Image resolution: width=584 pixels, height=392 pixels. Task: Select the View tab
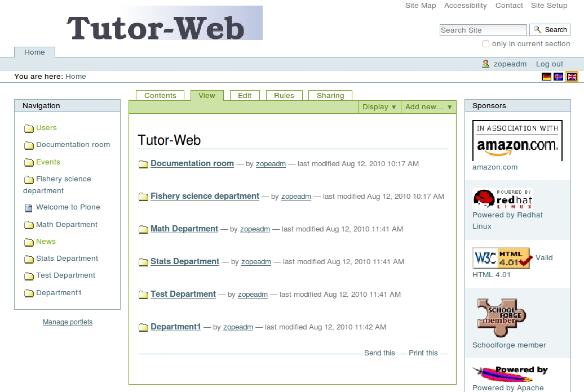click(x=207, y=96)
